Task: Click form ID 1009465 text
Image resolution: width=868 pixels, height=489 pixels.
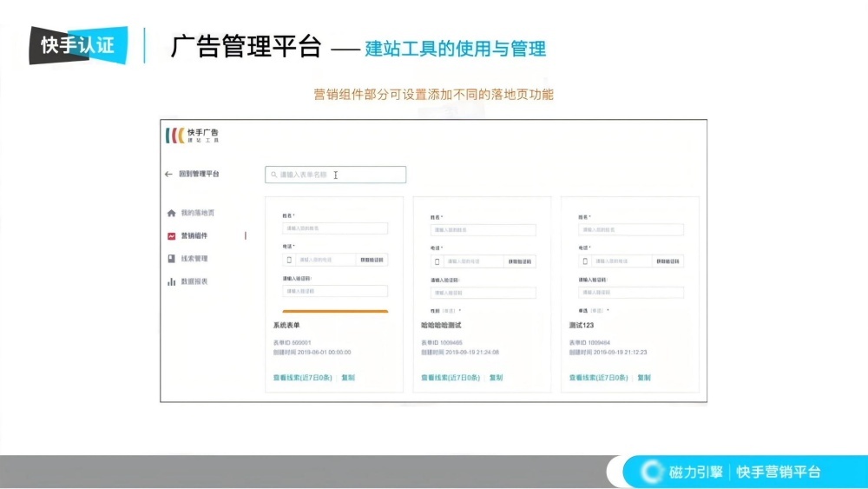Action: 442,343
